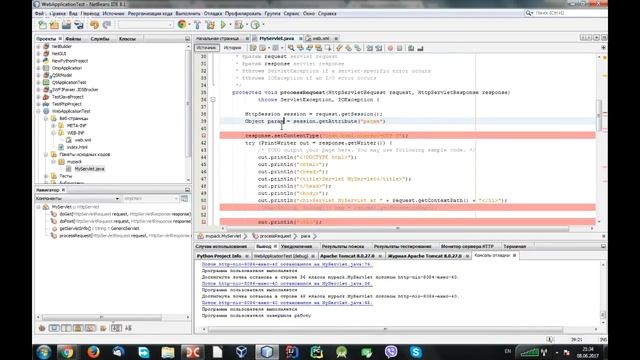Click the Debug Project icon
This screenshot has height=360, width=640.
[x=239, y=25]
